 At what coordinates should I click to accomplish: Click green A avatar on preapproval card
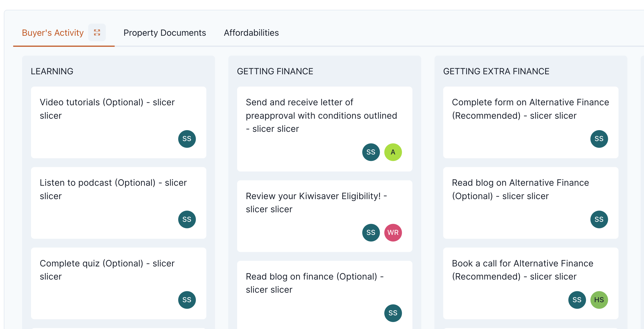pos(393,152)
